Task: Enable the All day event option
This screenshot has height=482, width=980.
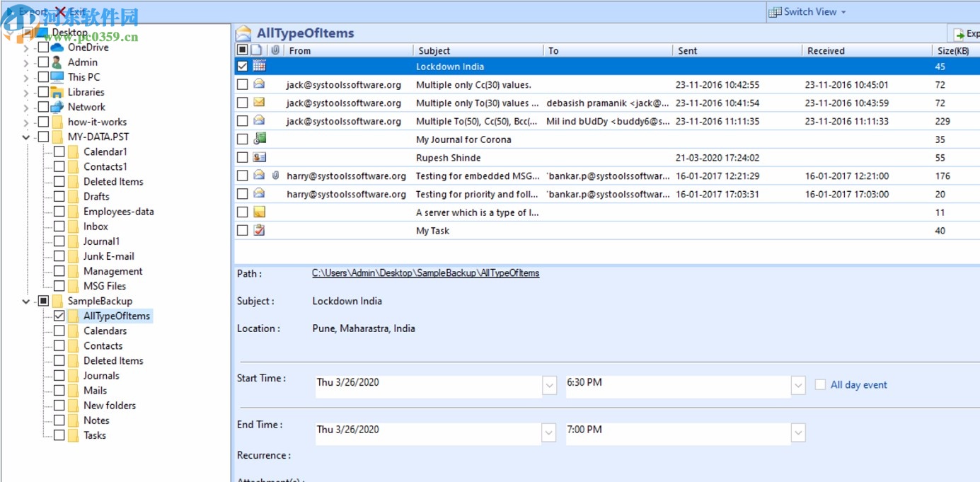Action: coord(820,384)
